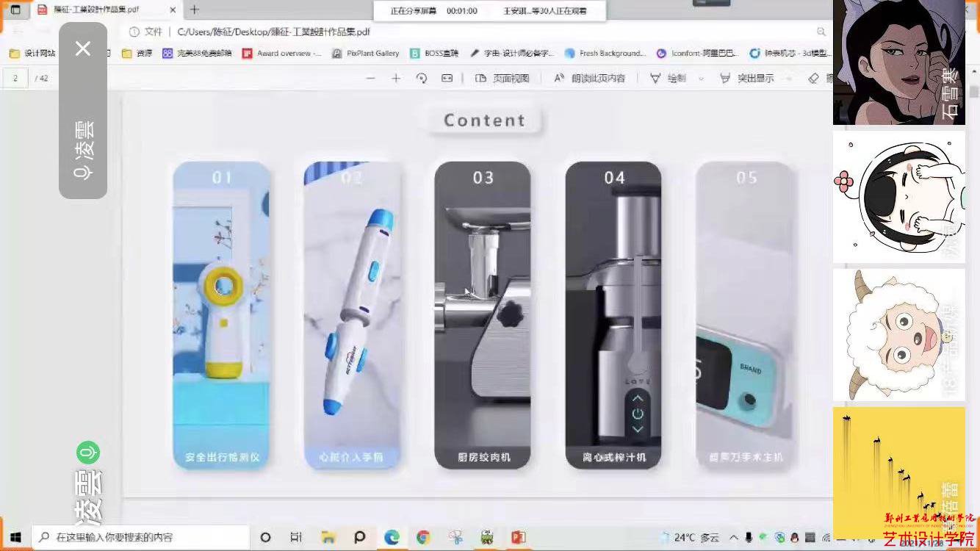980x551 pixels.
Task: Expand the 突出显示 highlight color arrow
Action: coord(790,79)
